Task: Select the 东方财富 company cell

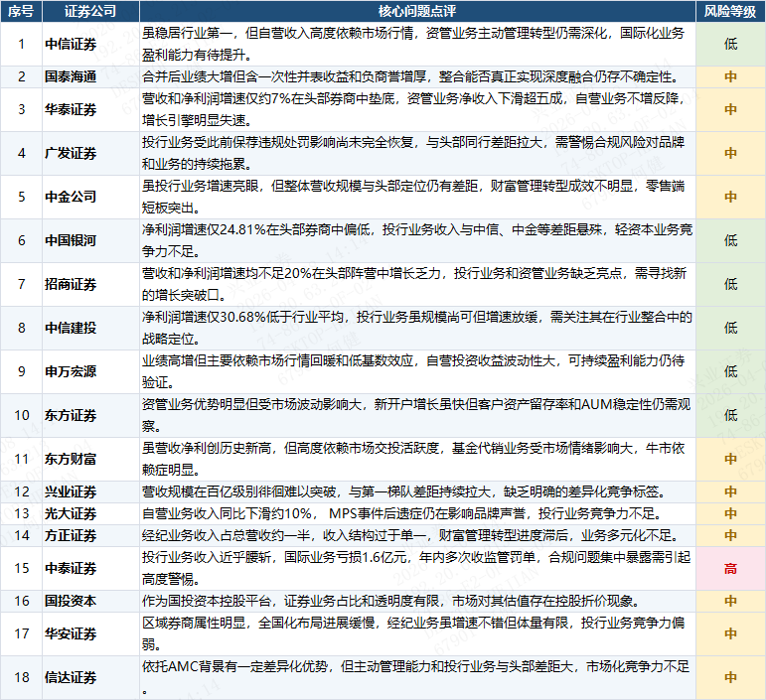Action: pos(90,459)
